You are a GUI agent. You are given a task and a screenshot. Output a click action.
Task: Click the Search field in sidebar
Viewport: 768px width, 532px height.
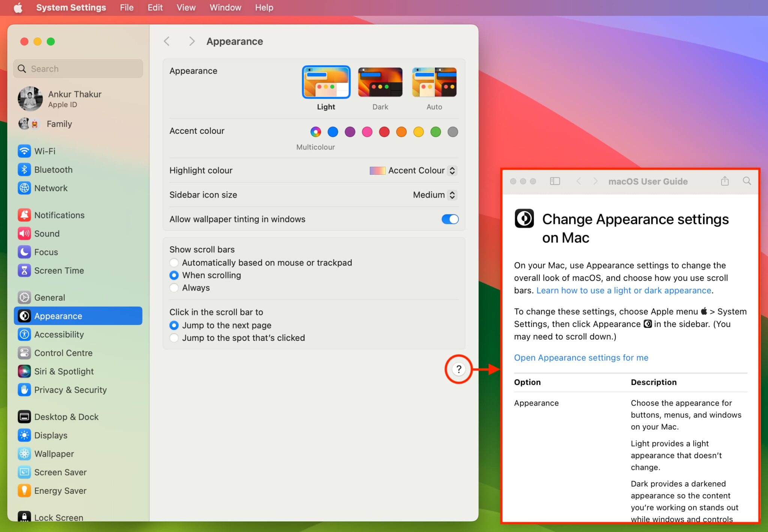pos(78,69)
